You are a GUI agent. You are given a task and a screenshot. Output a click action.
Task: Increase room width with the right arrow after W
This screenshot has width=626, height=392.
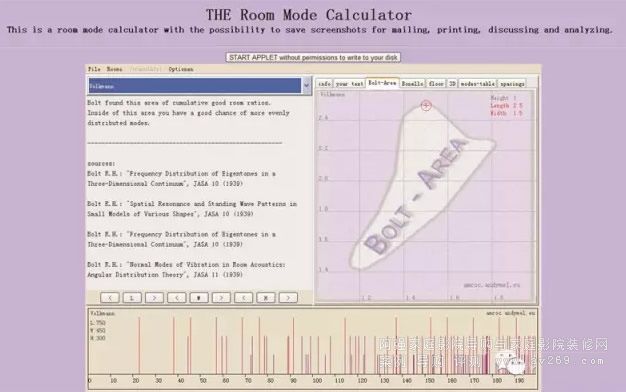[x=221, y=298]
